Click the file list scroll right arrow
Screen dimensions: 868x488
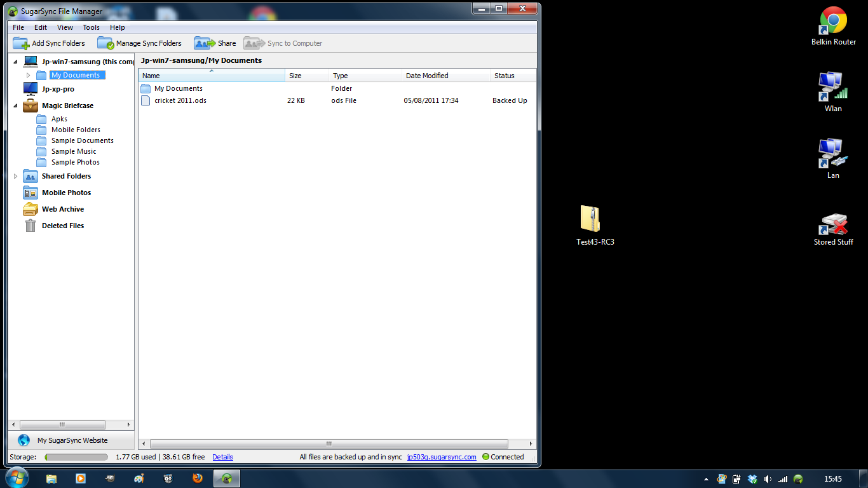tap(532, 444)
